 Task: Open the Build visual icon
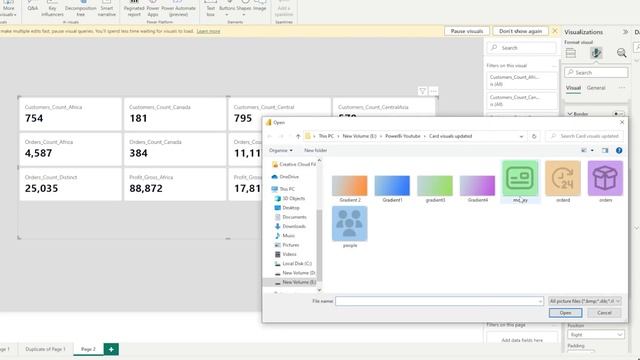click(x=571, y=53)
